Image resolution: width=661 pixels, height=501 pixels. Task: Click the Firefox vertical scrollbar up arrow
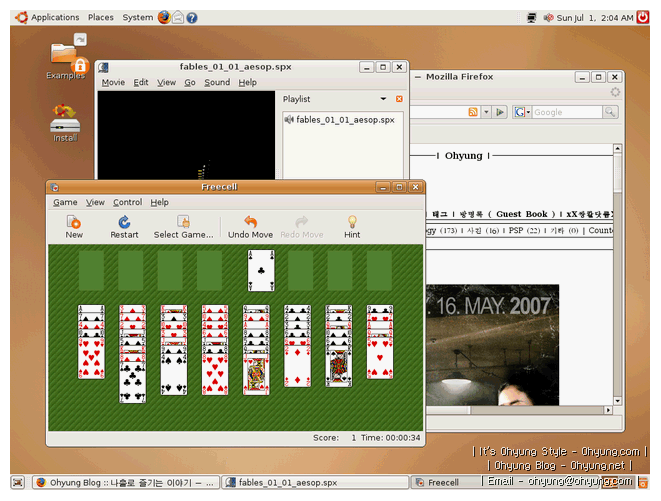617,148
